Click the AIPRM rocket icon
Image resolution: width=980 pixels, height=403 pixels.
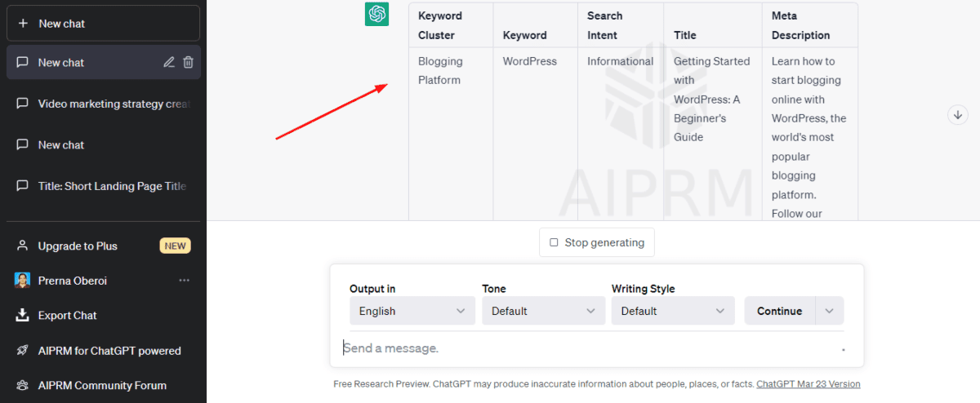click(22, 351)
